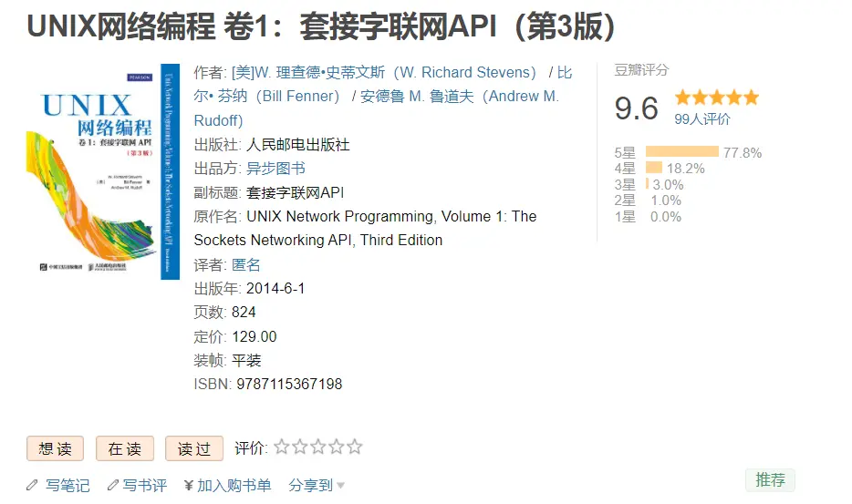The image size is (852, 504).
Task: Rate the book five stars
Action: coord(355,447)
